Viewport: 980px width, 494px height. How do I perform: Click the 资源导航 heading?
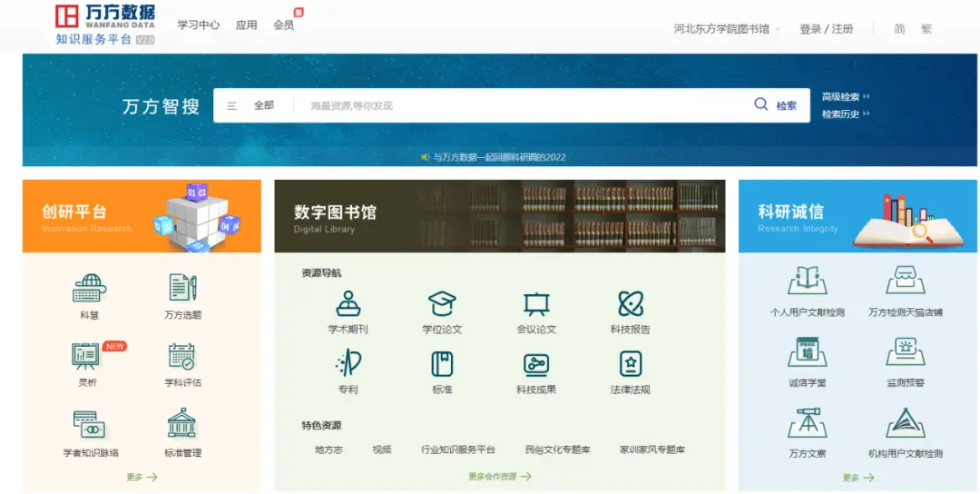pyautogui.click(x=321, y=272)
